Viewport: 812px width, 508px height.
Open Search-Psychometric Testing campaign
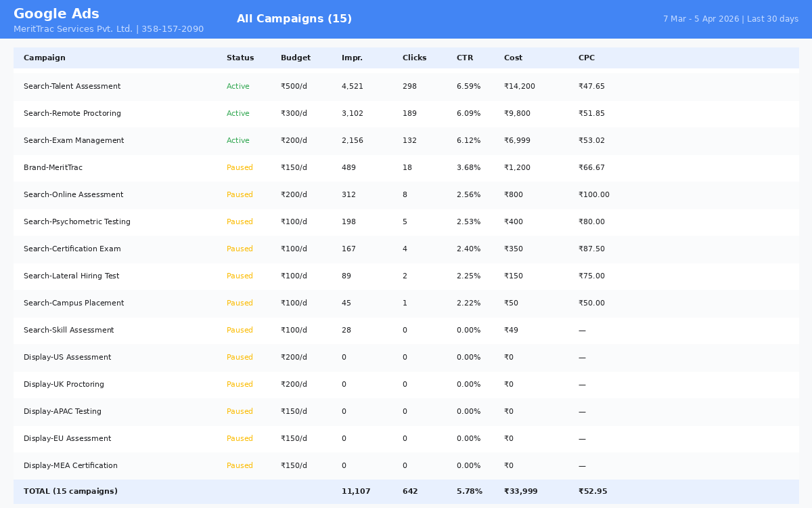pyautogui.click(x=77, y=222)
